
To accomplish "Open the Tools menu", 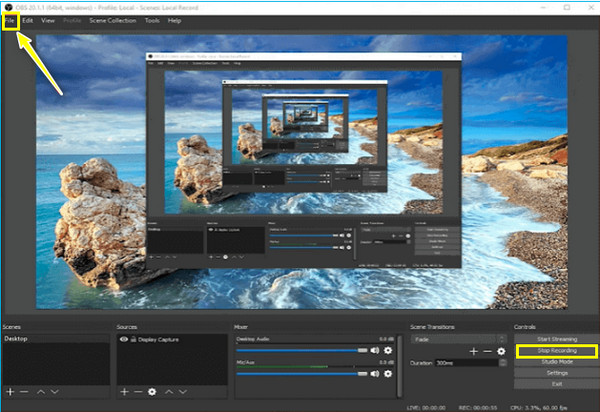I will (x=152, y=21).
